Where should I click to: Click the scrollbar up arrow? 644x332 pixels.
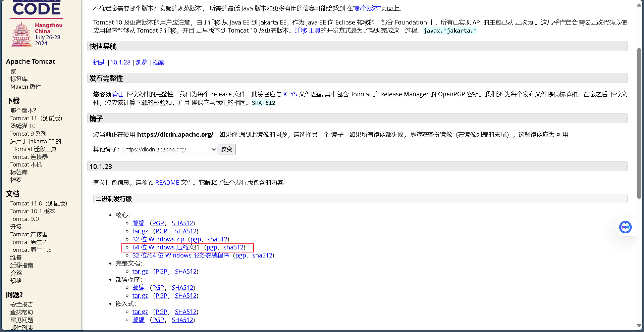639,5
